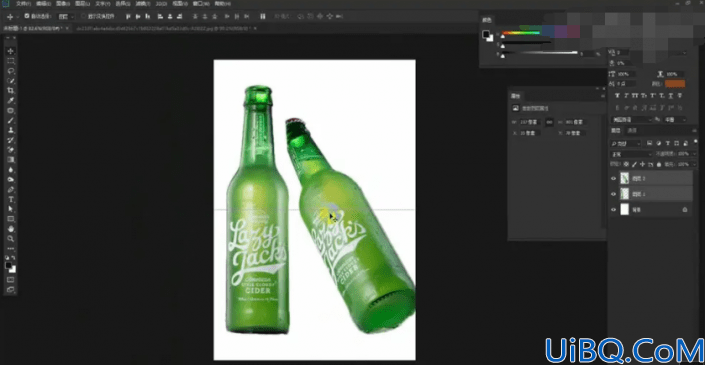Select the Eraser tool
705x365 pixels.
[x=11, y=150]
